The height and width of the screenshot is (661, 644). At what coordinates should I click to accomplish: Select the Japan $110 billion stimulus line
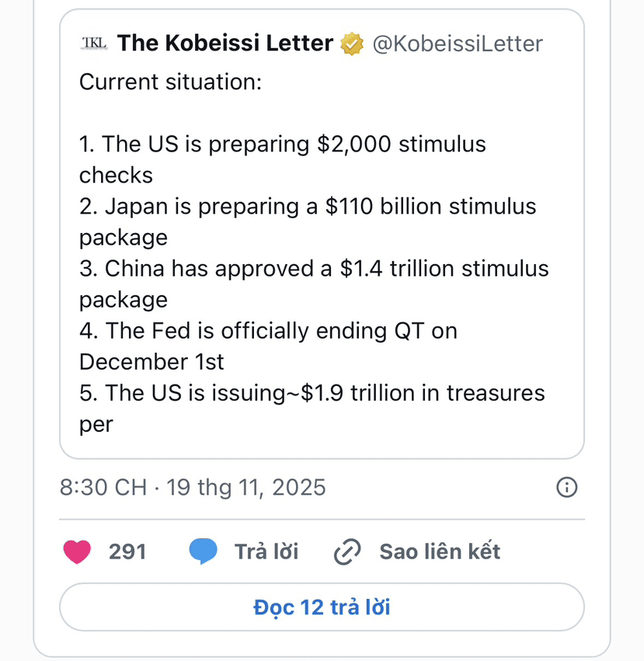coord(308,207)
